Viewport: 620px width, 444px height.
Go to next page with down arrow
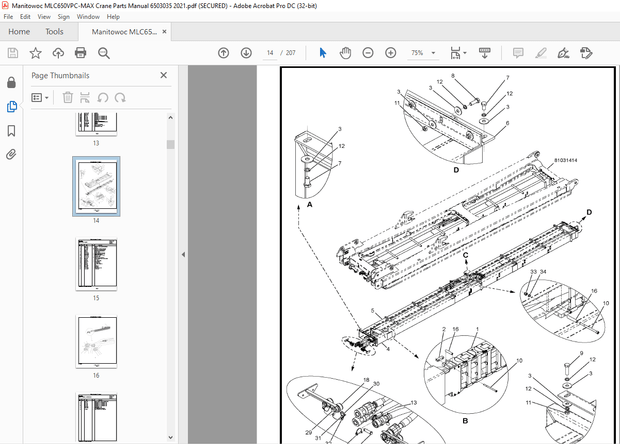coord(246,53)
